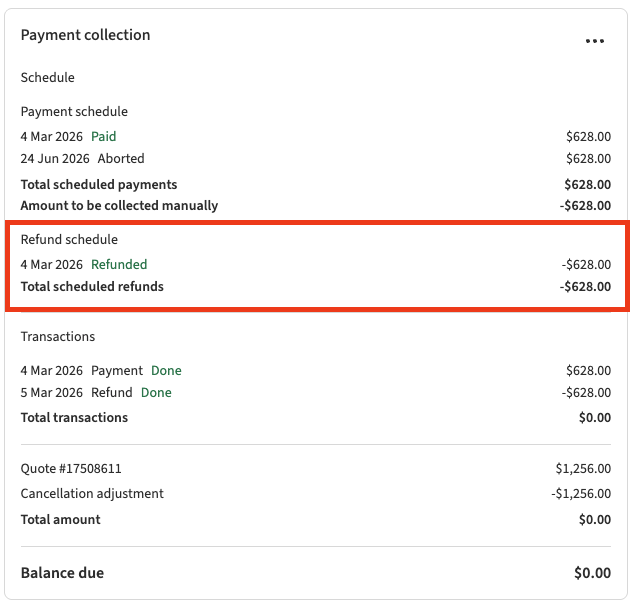Click the Done status for Refund transaction
Screen dimensions: 639x609
pyautogui.click(x=156, y=393)
